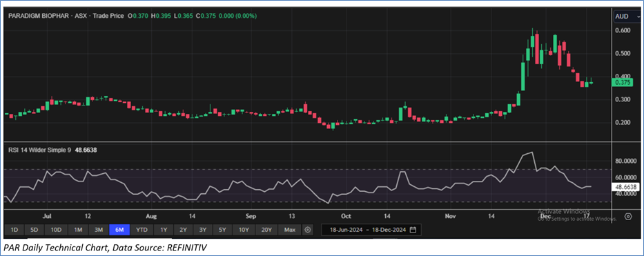Click the green 0.375 current price tag
The image size is (644, 256).
pos(622,83)
